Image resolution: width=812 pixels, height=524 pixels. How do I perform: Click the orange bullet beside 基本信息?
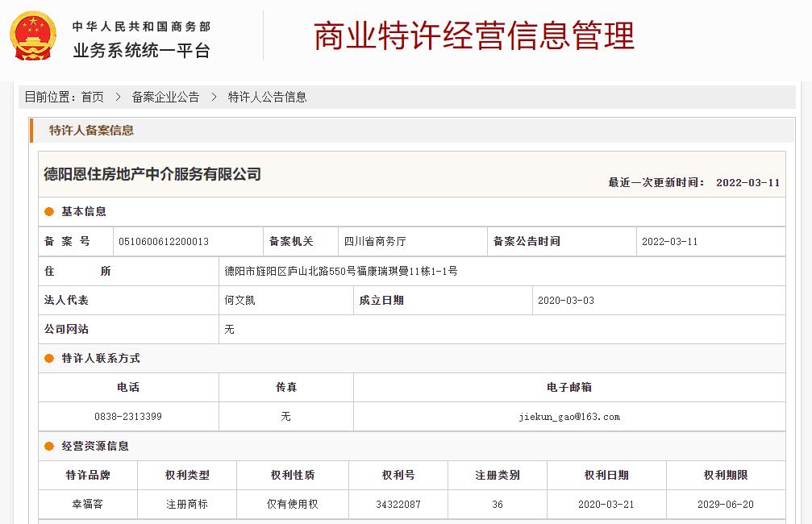point(49,211)
